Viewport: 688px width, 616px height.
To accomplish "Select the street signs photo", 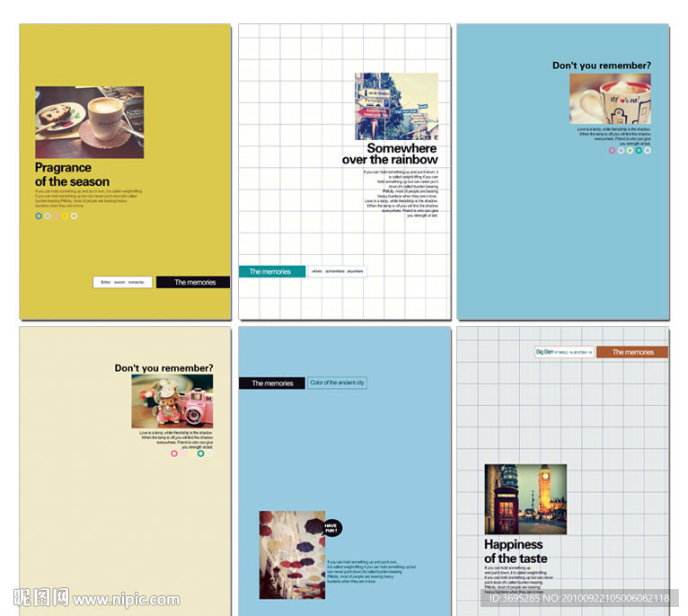I will (x=396, y=106).
